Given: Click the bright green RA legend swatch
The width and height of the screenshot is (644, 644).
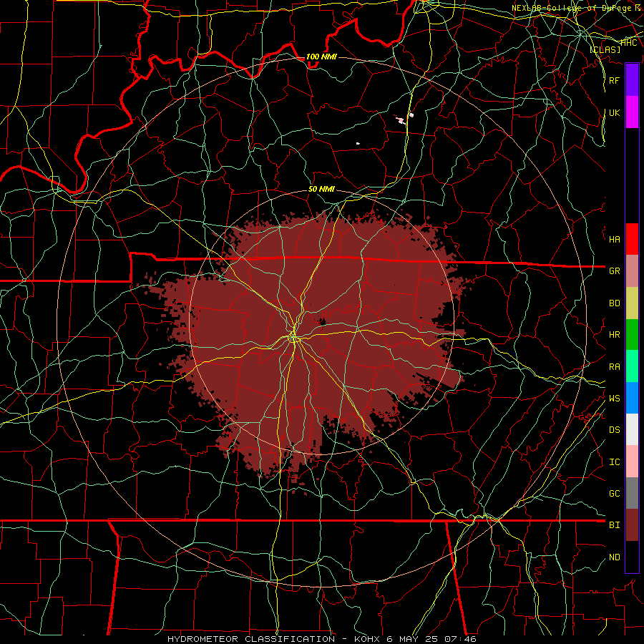Looking at the screenshot, I should pyautogui.click(x=632, y=366).
